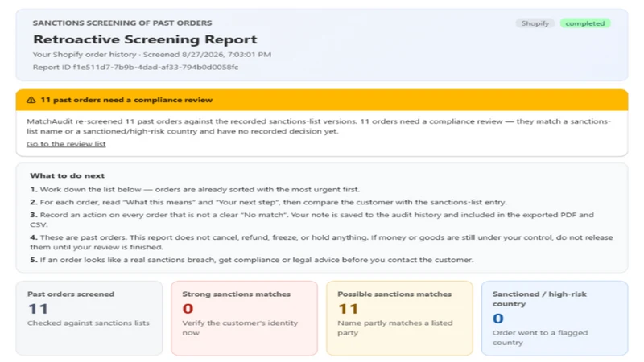This screenshot has width=644, height=362.
Task: Click the 'SANCTIONS SCREENING OF PAST ORDERS' label
Action: [122, 23]
